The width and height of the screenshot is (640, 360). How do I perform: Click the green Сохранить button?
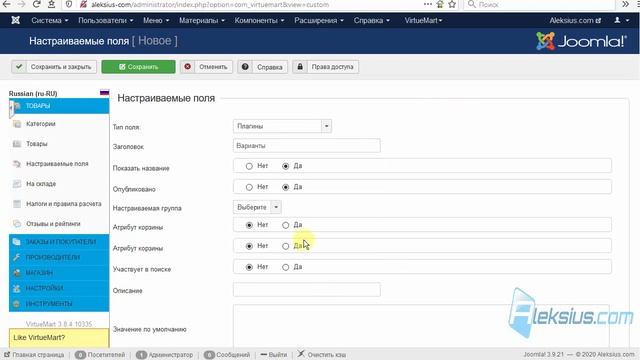(x=138, y=67)
